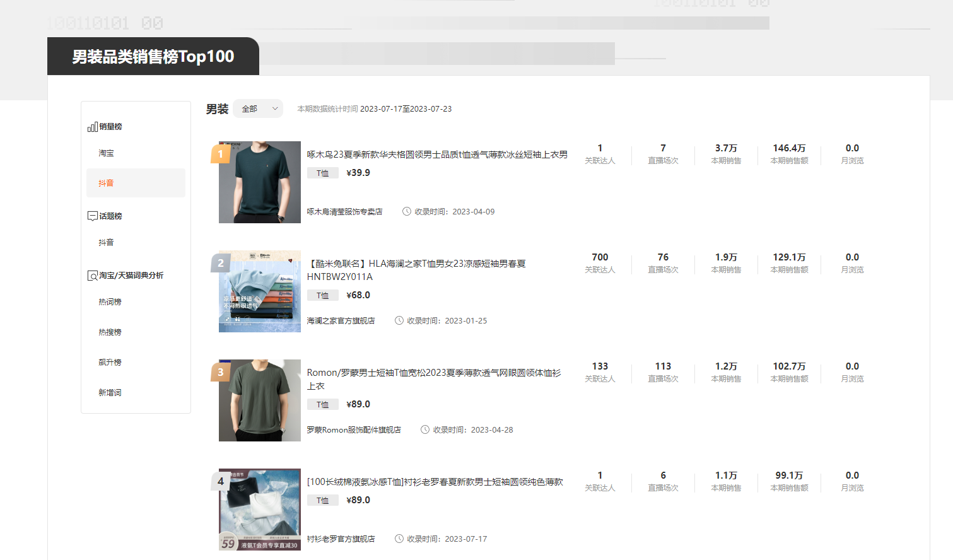
Task: Click 本期销售额 value 99.1万
Action: 789,475
